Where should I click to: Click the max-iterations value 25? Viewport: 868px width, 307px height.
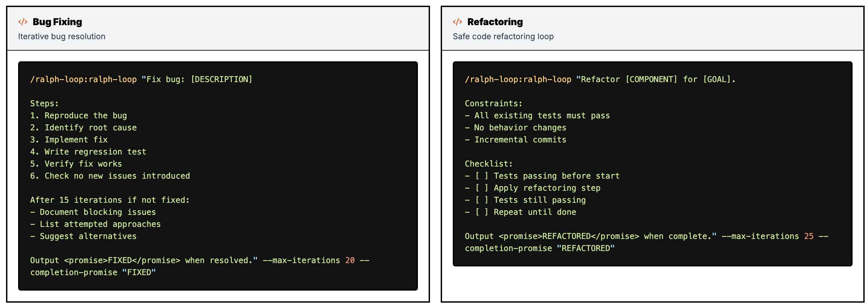(x=809, y=236)
